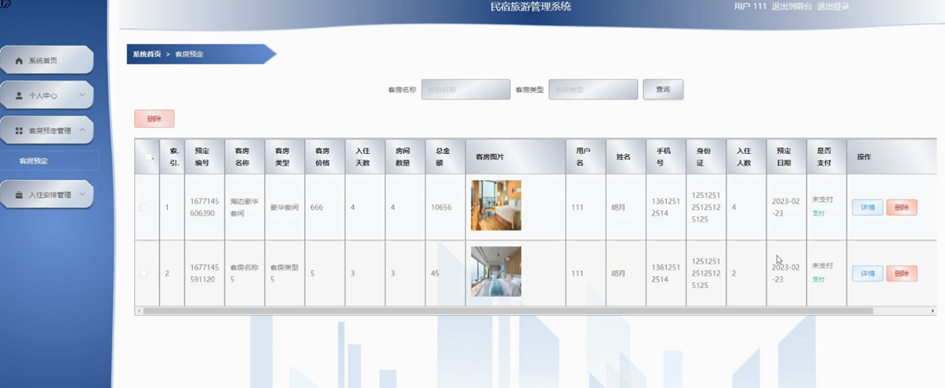Viewport: 945px width, 388px height.
Task: Click the 客房名称5 room thumbnail
Action: point(496,272)
